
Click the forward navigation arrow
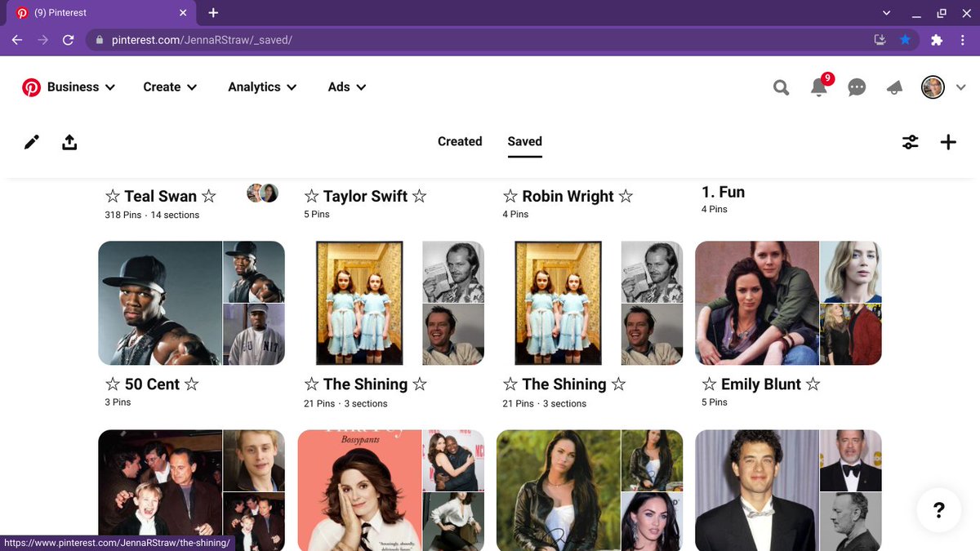pyautogui.click(x=43, y=39)
